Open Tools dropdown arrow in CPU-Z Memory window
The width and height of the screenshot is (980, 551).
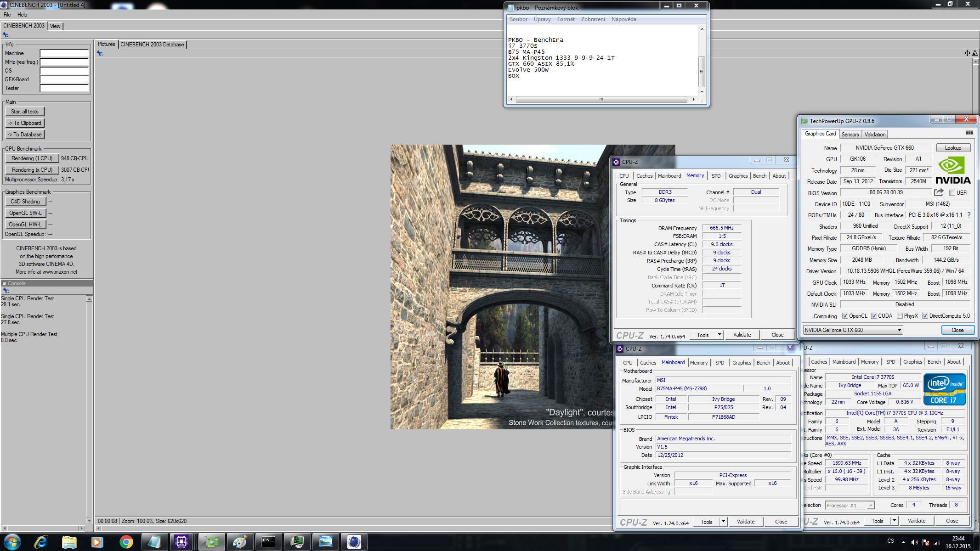click(x=720, y=335)
